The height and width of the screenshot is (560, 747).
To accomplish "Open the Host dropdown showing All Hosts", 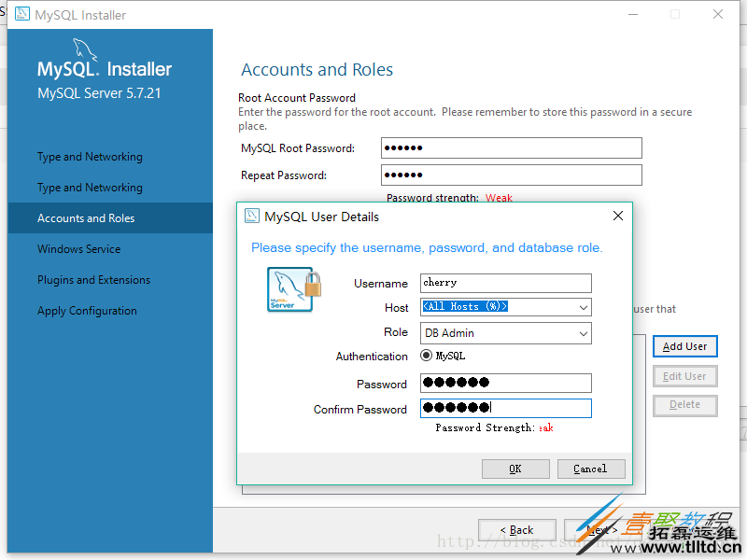I will pos(505,307).
